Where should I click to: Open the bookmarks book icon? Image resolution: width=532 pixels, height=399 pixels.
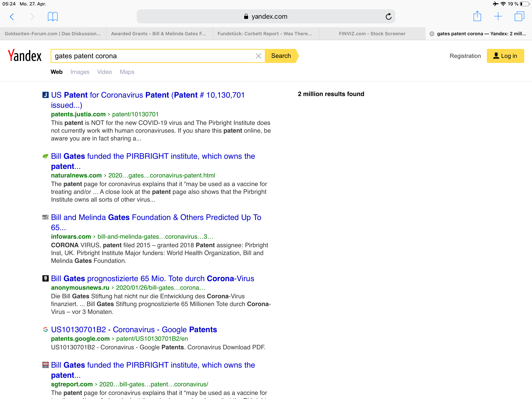pyautogui.click(x=52, y=17)
